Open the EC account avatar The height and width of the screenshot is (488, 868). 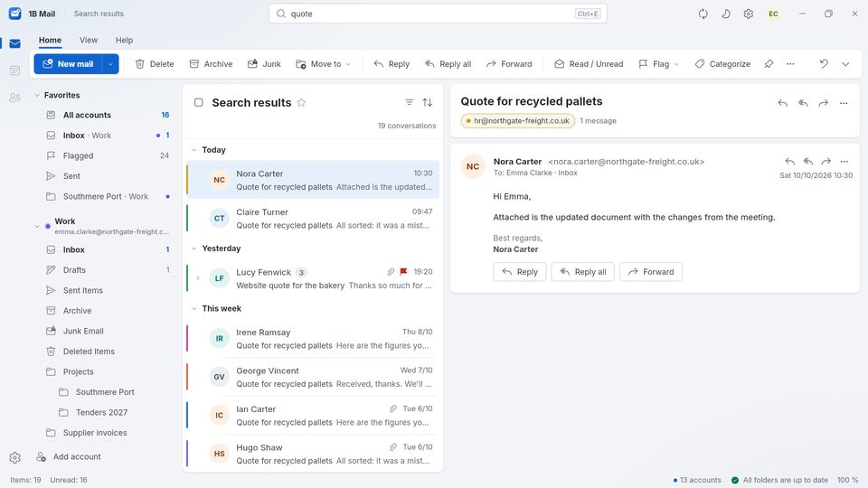(773, 14)
